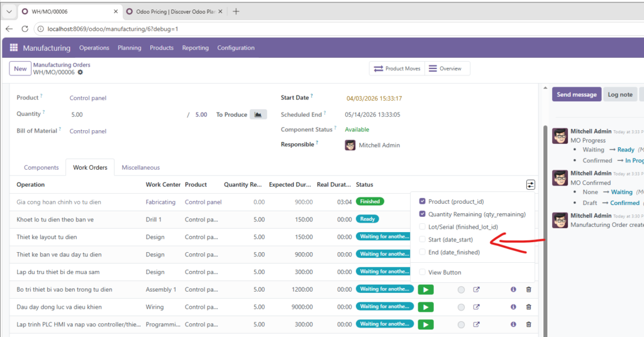Delete the Dau day dong luc work order
The height and width of the screenshot is (337, 644).
click(x=528, y=307)
